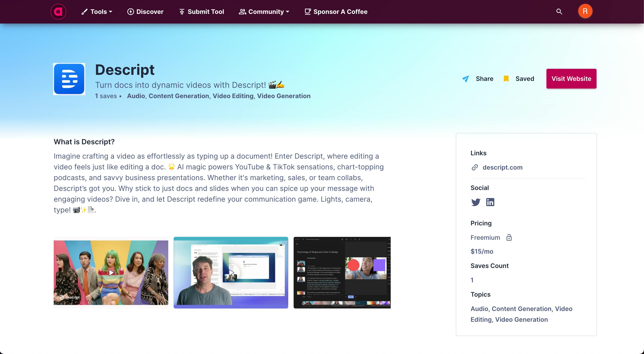The width and height of the screenshot is (644, 354).
Task: Expand the Tools dropdown menu
Action: [97, 11]
